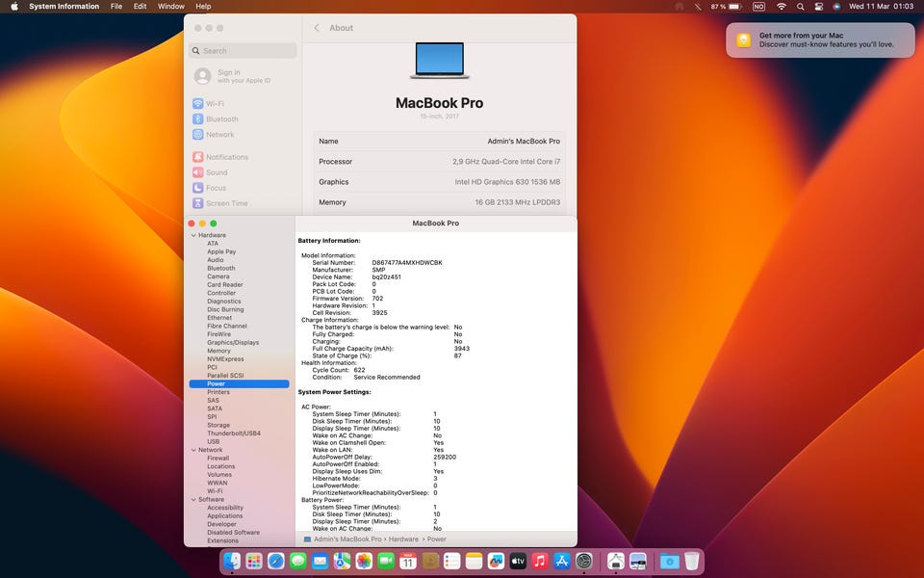
Task: Click the Bluetooth icon in Settings sidebar
Action: pos(198,119)
